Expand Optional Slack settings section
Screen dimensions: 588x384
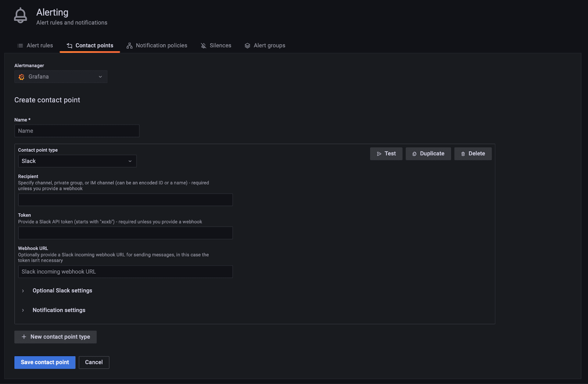tap(62, 291)
